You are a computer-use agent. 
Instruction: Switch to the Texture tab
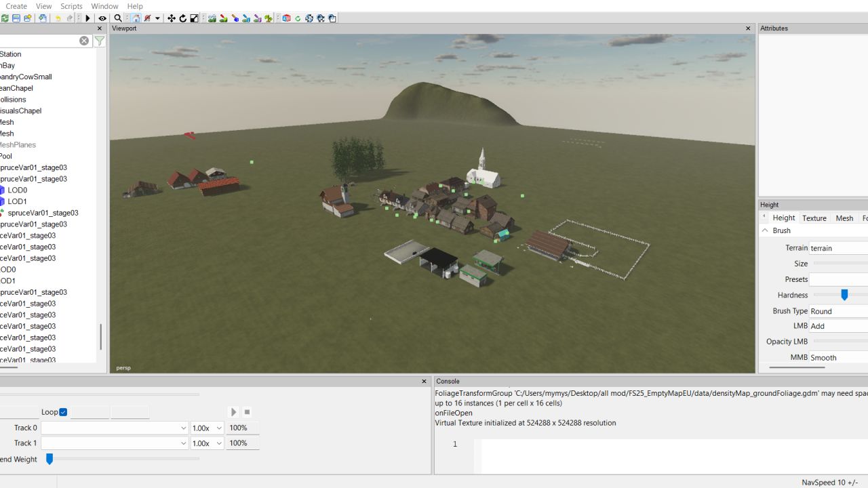click(814, 218)
